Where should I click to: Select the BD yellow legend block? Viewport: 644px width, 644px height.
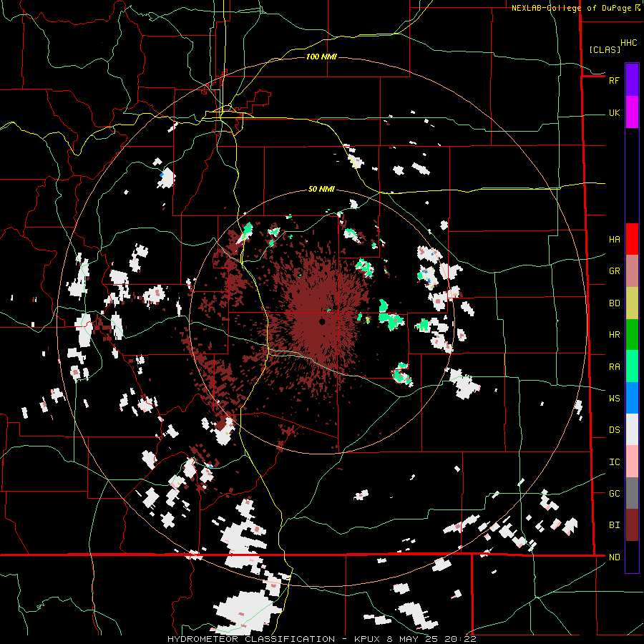click(x=632, y=303)
